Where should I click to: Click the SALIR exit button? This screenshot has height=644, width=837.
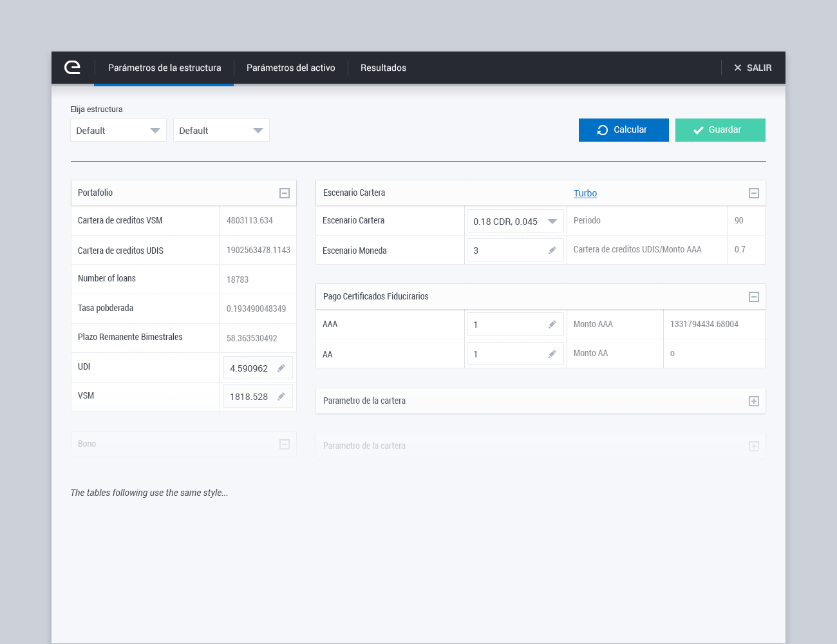(x=753, y=68)
